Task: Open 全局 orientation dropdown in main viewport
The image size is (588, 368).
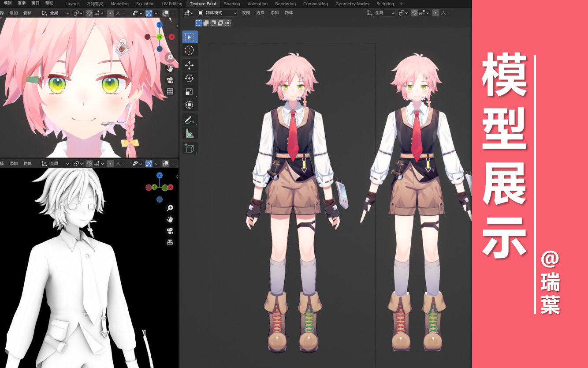Action: pyautogui.click(x=381, y=13)
